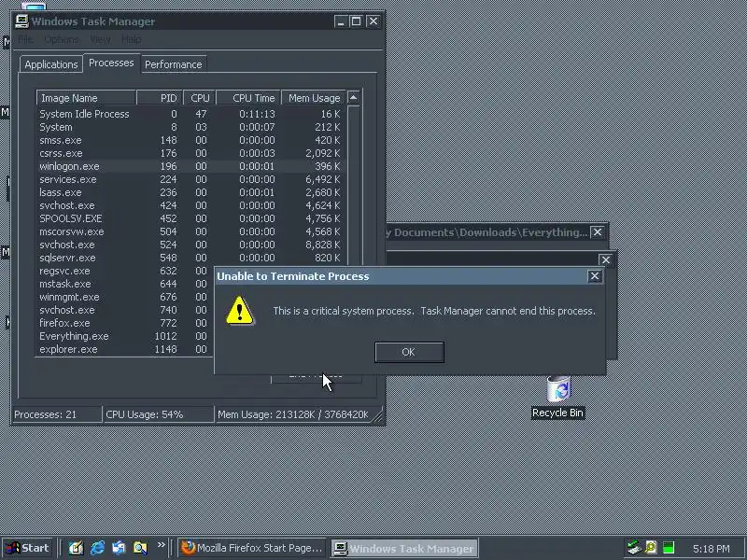This screenshot has width=747, height=560.
Task: Click the CPU Usage: 54% status entry
Action: [x=158, y=414]
